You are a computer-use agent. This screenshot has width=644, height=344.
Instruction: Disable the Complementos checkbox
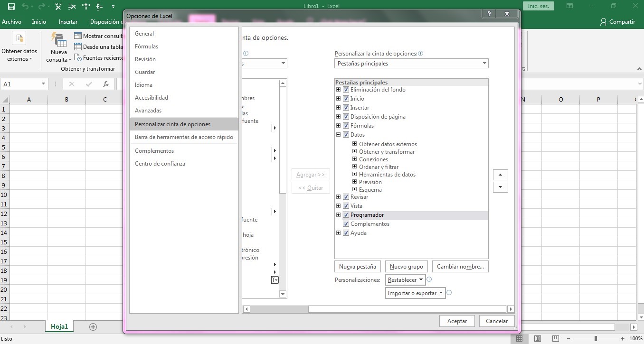pyautogui.click(x=346, y=223)
